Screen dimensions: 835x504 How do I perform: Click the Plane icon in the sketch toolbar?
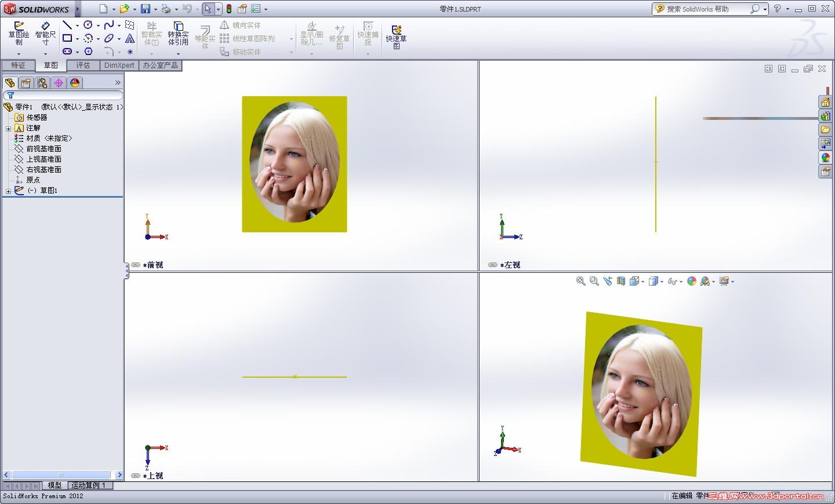[130, 25]
